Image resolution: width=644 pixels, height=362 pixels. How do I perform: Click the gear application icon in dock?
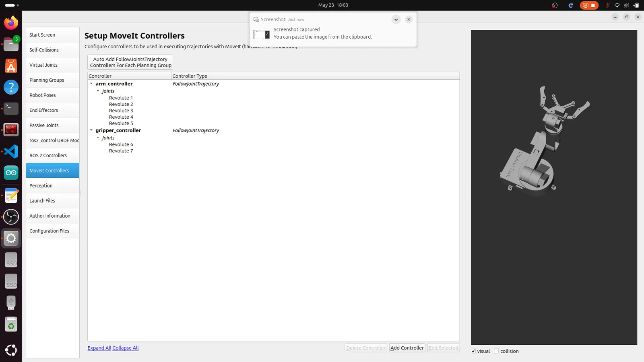(11, 239)
